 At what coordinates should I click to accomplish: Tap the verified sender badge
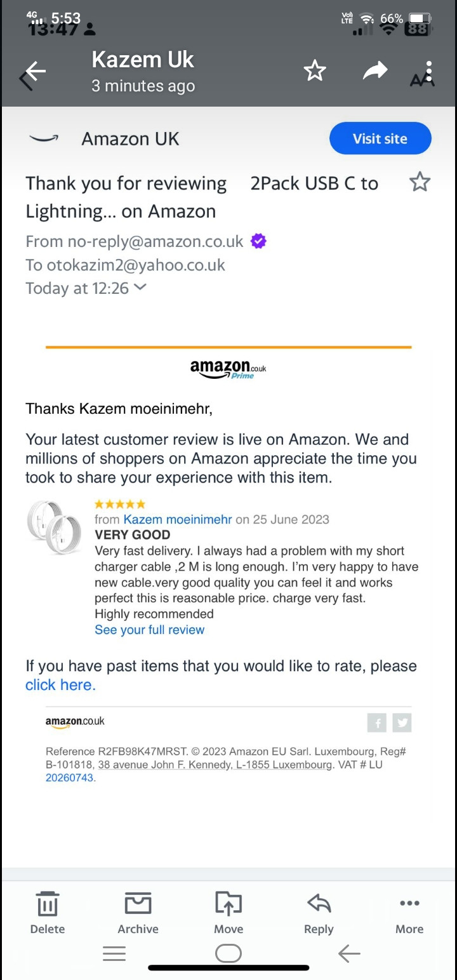point(258,241)
